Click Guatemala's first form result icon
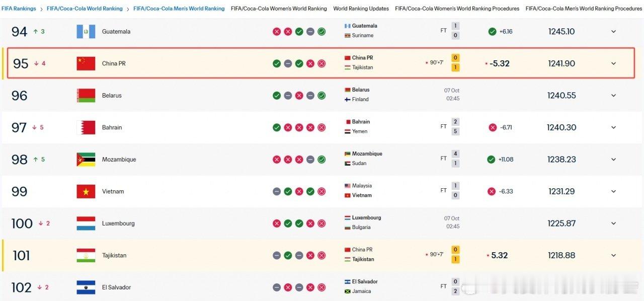 [277, 32]
